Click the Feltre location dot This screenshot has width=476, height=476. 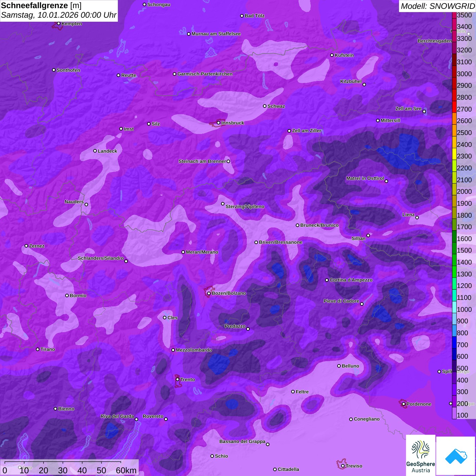293,392
